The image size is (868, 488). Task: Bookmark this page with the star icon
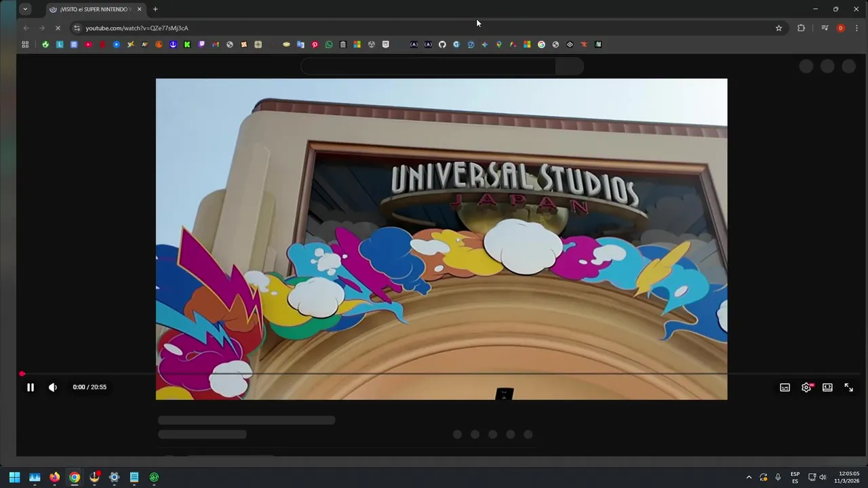tap(778, 28)
